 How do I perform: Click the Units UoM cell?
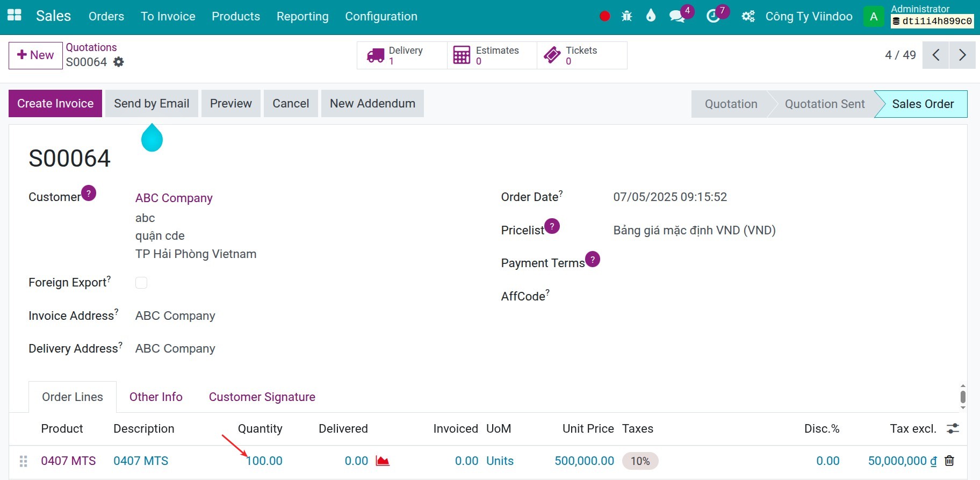point(500,461)
